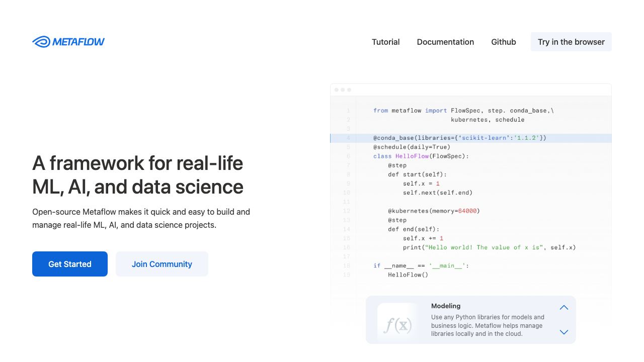Click the if __name__ == '__main__' line
The width and height of the screenshot is (644, 362).
click(421, 265)
